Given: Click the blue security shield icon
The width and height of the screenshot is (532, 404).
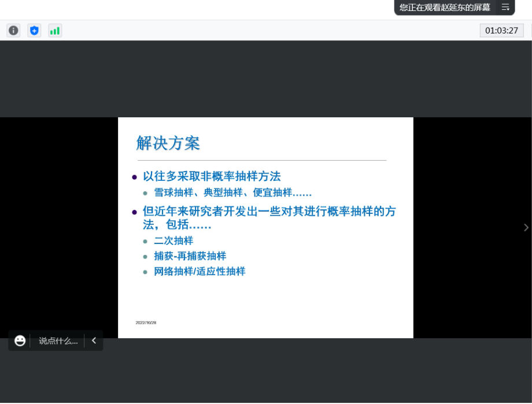Looking at the screenshot, I should pos(34,31).
